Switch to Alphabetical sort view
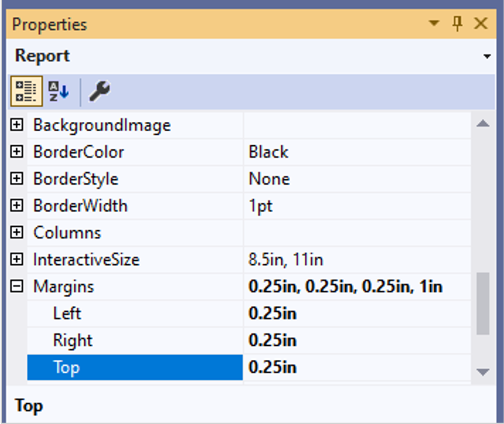504x424 pixels. click(x=58, y=92)
